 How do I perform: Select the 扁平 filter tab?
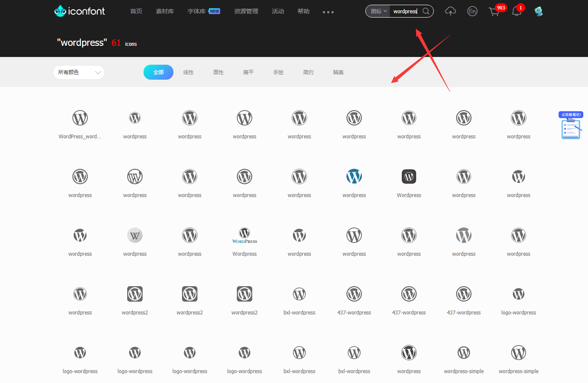click(x=248, y=72)
